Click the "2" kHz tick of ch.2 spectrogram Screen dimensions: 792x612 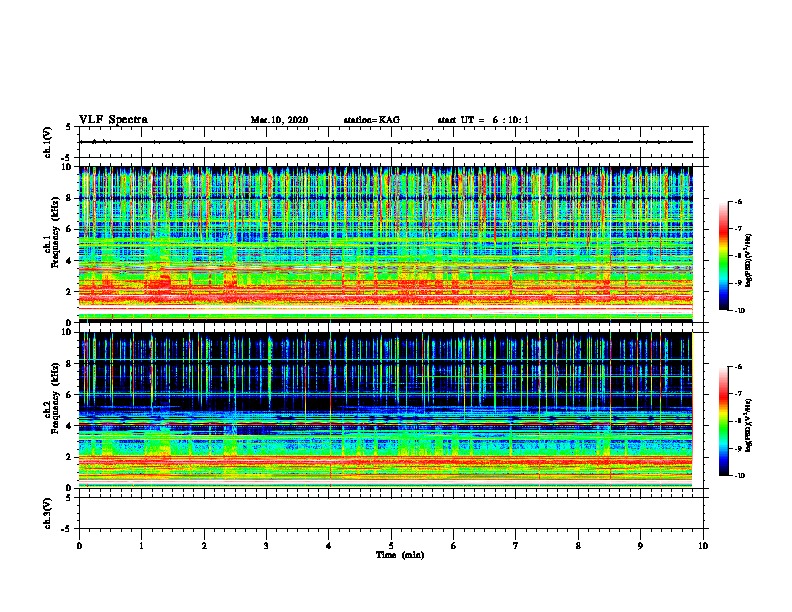[x=69, y=457]
